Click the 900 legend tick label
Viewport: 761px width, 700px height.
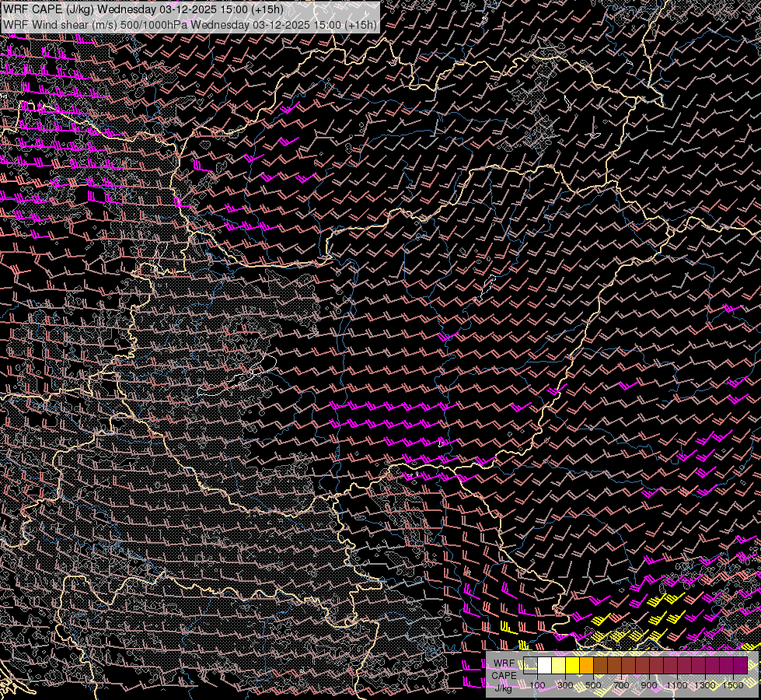649,685
